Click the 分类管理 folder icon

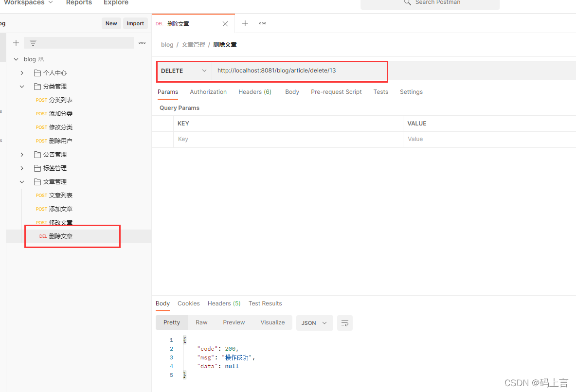pyautogui.click(x=37, y=87)
